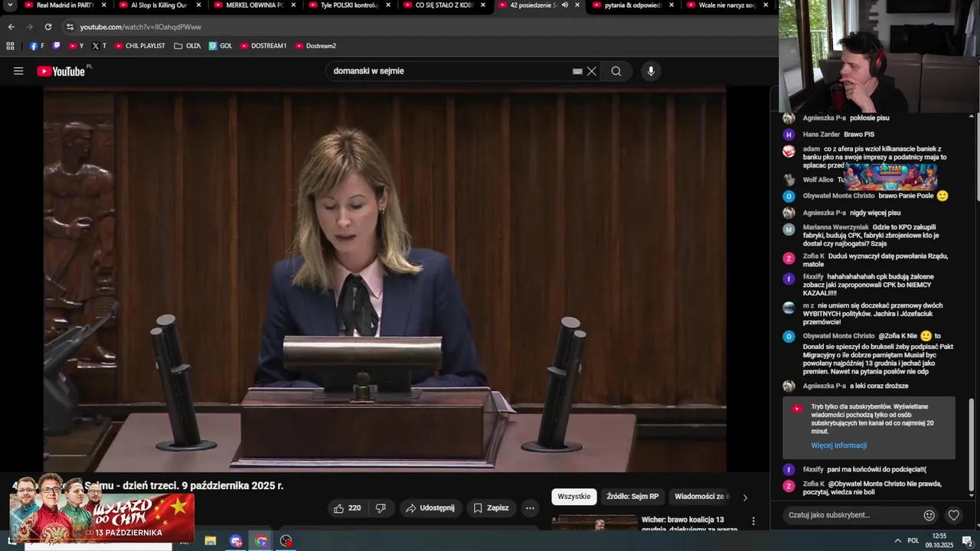Run search with the magnifier button

pos(616,71)
